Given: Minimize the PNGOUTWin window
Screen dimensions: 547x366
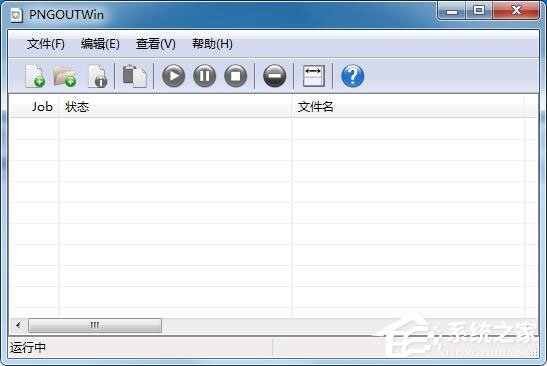Looking at the screenshot, I should [x=452, y=11].
